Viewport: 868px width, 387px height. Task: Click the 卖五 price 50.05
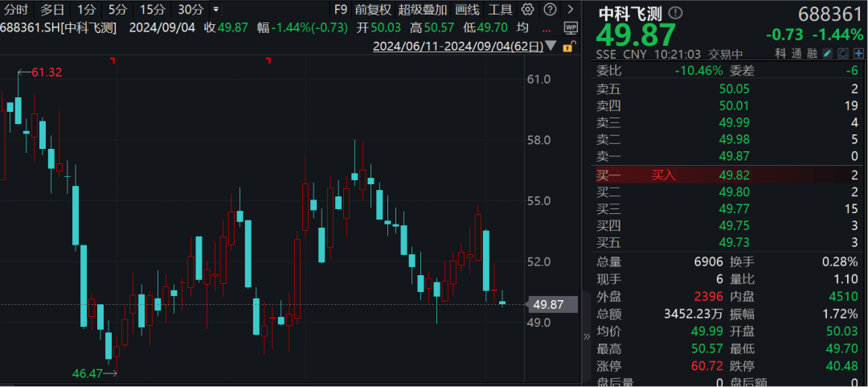coord(735,89)
